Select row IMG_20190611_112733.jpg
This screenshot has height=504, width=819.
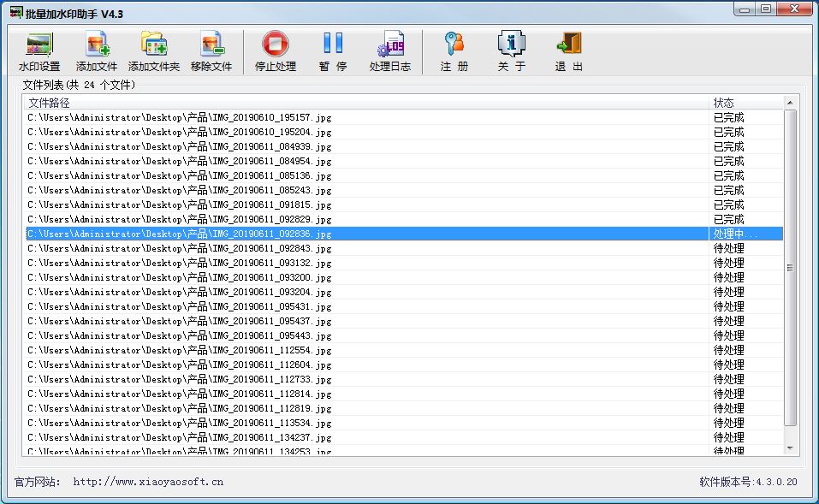tap(404, 379)
